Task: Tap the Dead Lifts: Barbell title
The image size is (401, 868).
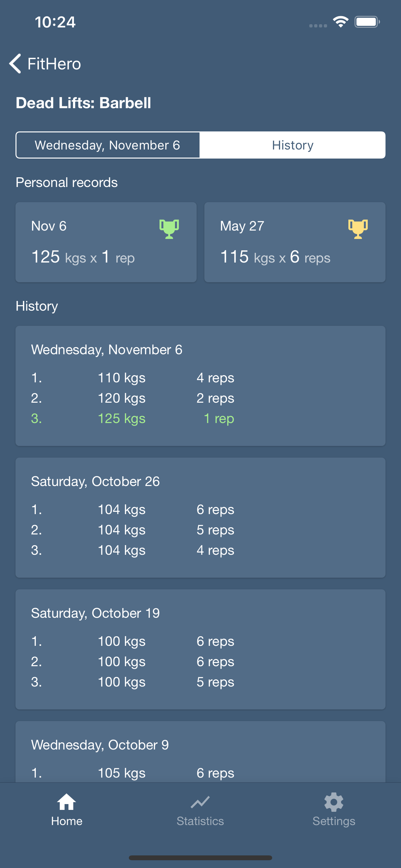Action: point(83,103)
